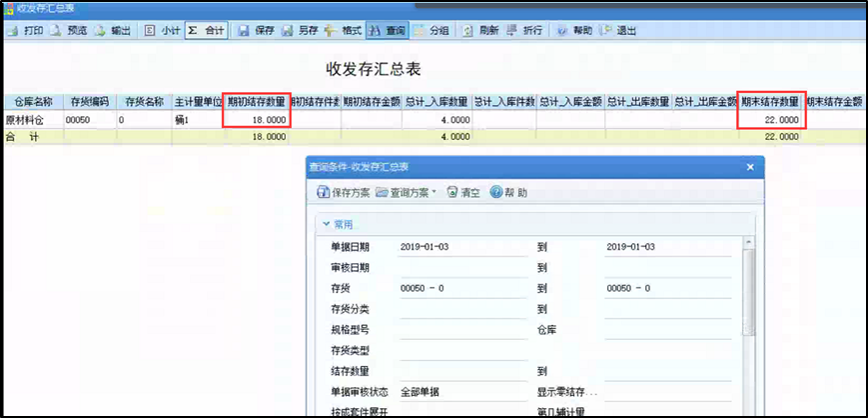The height and width of the screenshot is (418, 868).
Task: Click the 总计_出库金额 column header
Action: click(x=705, y=101)
